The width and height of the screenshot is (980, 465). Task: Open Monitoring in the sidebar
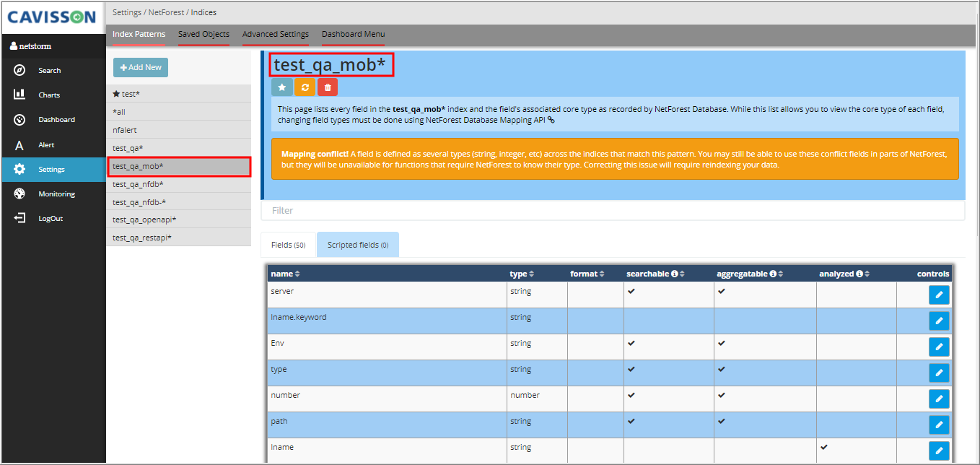click(57, 194)
